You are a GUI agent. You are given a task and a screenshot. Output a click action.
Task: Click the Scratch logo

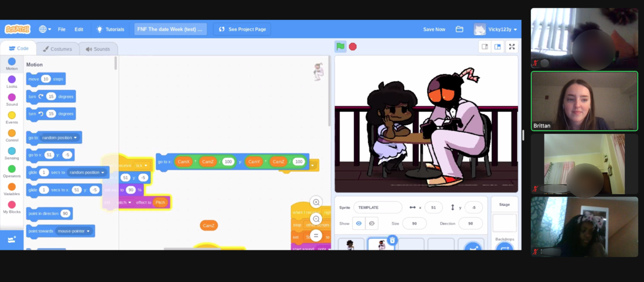tap(17, 29)
